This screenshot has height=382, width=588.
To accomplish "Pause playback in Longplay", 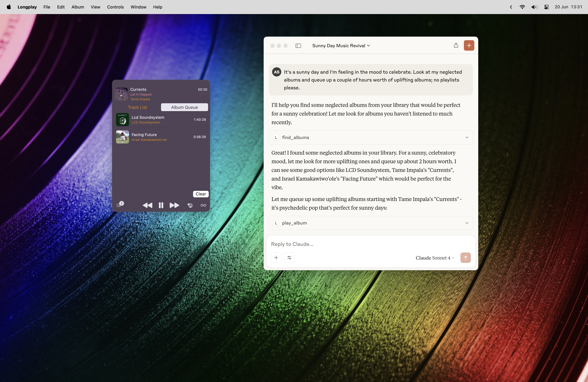I will click(x=161, y=205).
